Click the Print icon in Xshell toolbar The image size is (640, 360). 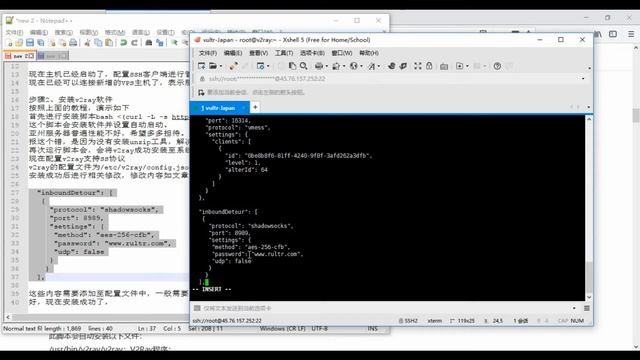point(319,66)
